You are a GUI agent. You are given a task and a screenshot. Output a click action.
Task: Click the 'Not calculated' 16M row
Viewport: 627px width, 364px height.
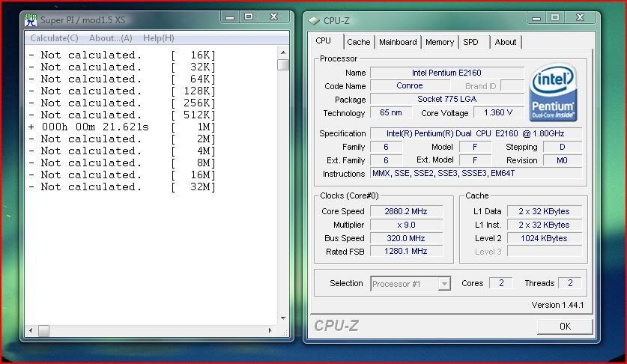(x=122, y=175)
